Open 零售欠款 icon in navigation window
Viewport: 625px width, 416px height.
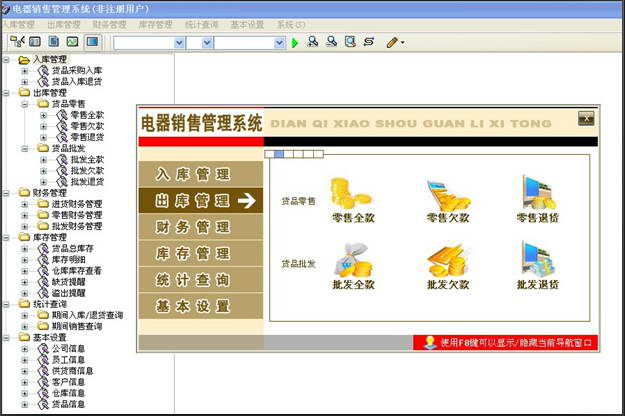click(448, 195)
